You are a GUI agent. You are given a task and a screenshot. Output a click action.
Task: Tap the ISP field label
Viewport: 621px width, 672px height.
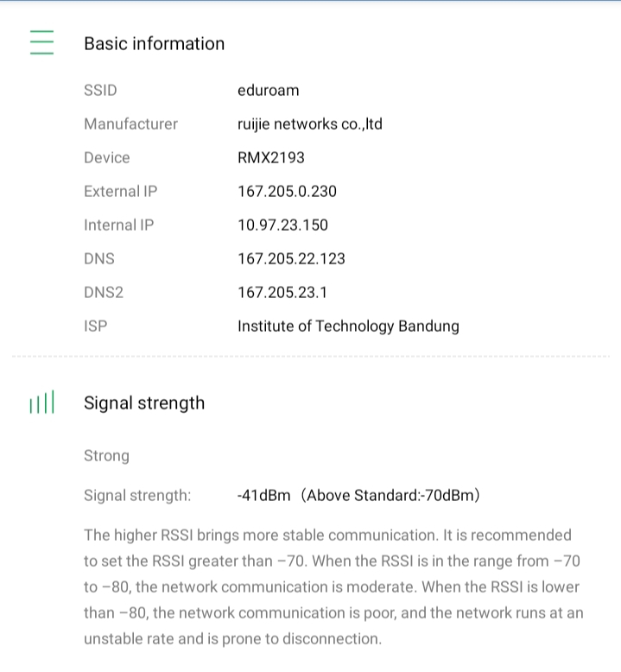tap(95, 326)
